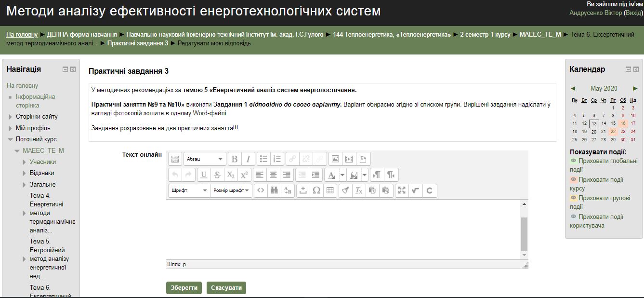Open the text color picker arrow
Viewport: 644px width, 298px height.
tap(342, 175)
